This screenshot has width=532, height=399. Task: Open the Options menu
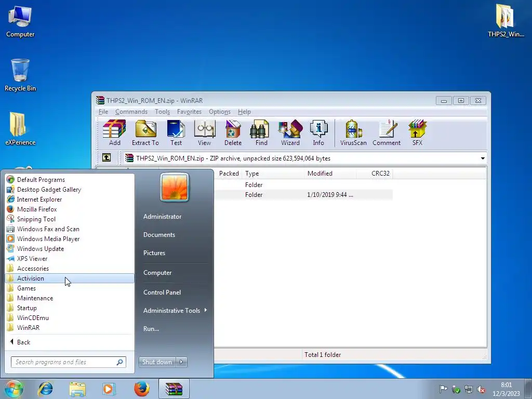[x=220, y=112]
